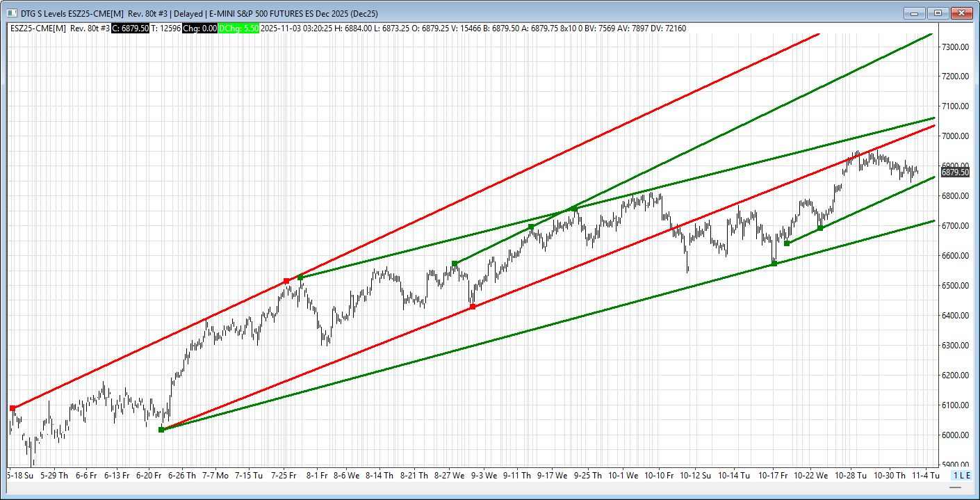The height and width of the screenshot is (500, 980).
Task: Click the 6000.00 price scale label
Action: [x=956, y=435]
